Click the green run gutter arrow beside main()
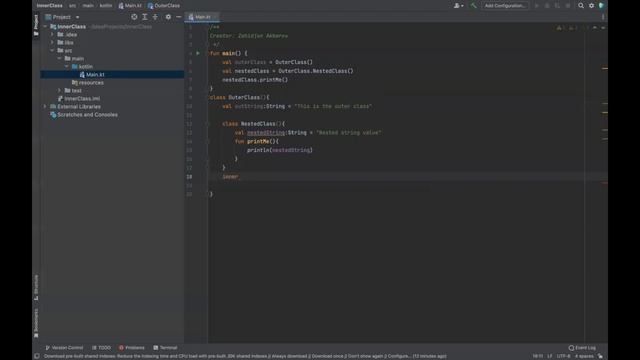 (198, 53)
